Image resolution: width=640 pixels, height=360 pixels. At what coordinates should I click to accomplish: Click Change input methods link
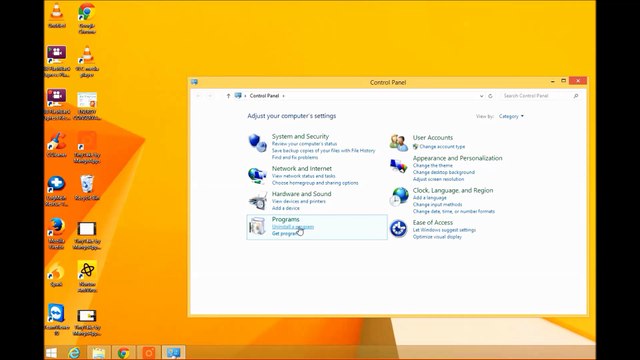[438, 204]
